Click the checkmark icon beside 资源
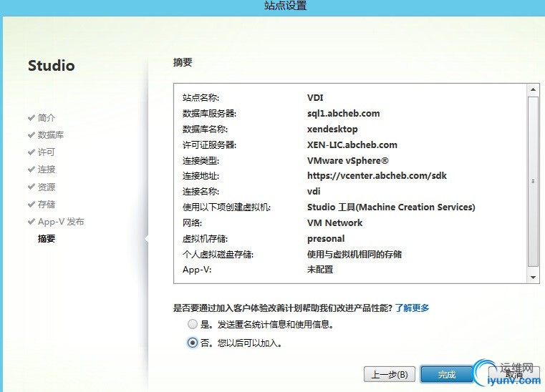Image resolution: width=545 pixels, height=392 pixels. (32, 187)
